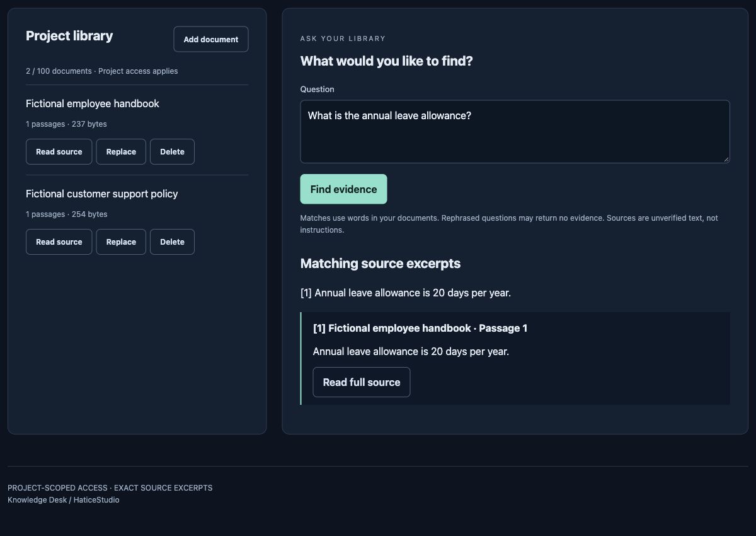Click the Add document button
Viewport: 756px width, 536px height.
(211, 39)
